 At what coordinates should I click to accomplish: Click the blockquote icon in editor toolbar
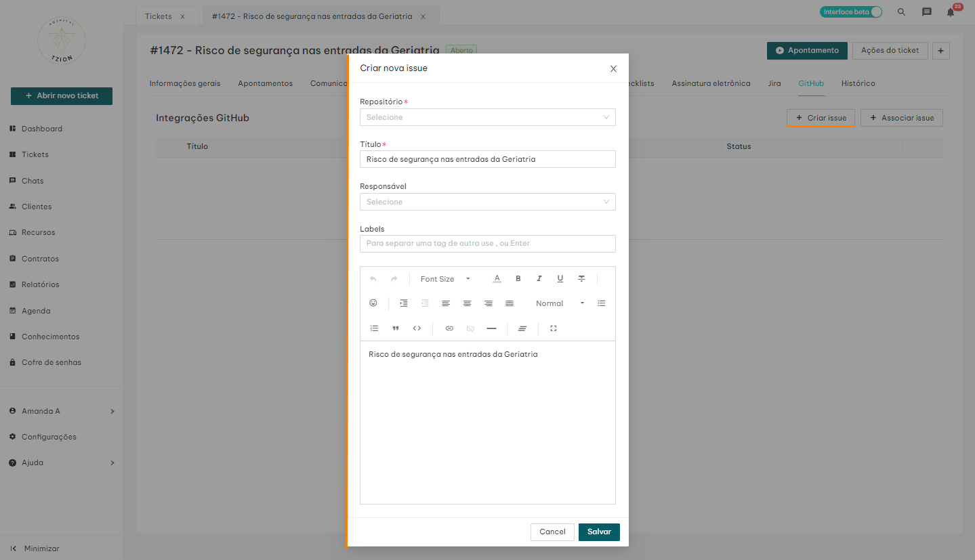(396, 328)
